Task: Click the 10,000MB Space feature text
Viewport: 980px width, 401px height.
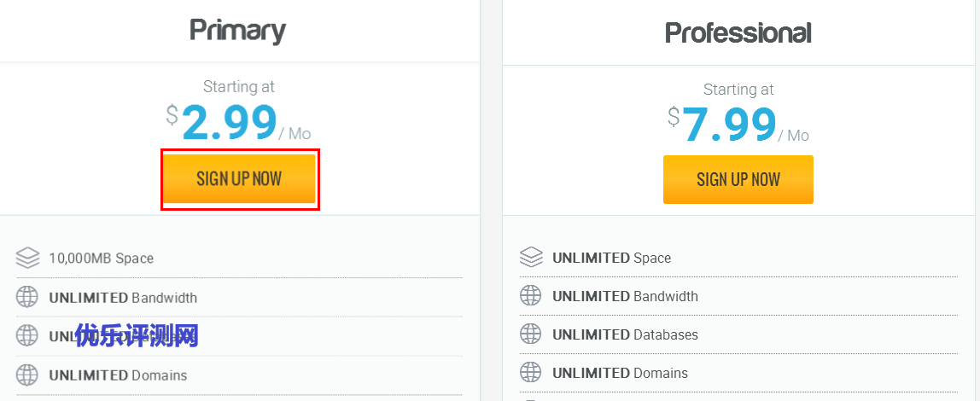Action: point(101,258)
